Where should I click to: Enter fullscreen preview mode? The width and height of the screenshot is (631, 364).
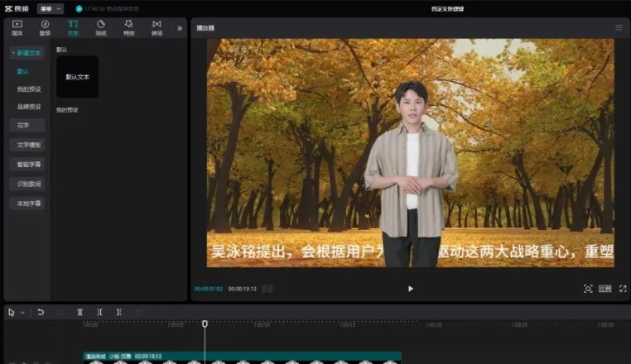click(623, 289)
